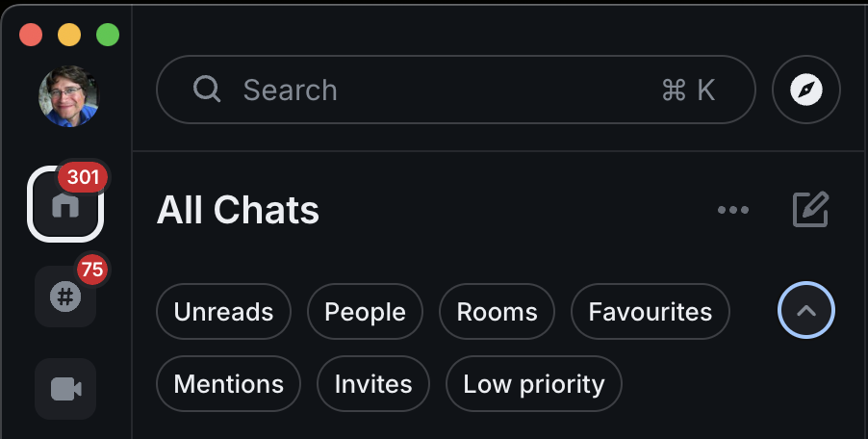Show Invites only

tap(373, 384)
